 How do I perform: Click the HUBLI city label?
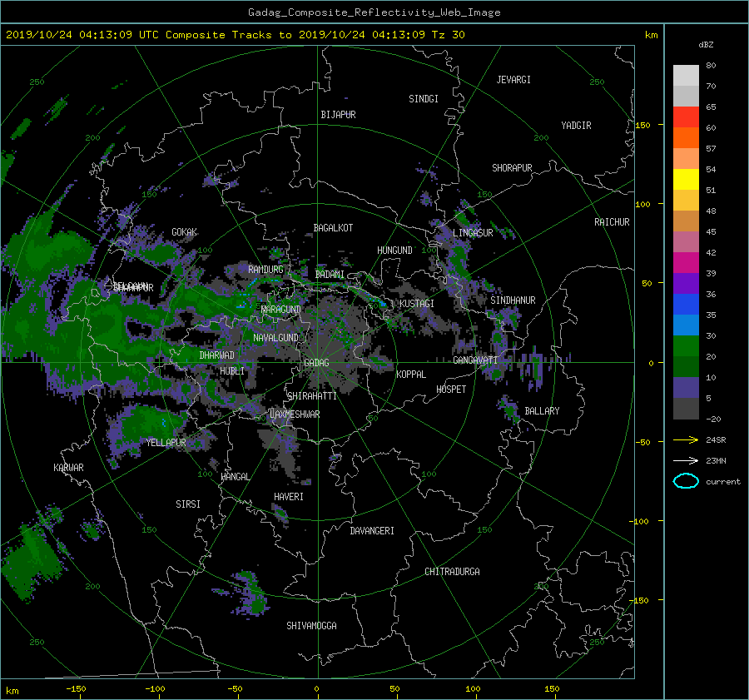(x=232, y=371)
